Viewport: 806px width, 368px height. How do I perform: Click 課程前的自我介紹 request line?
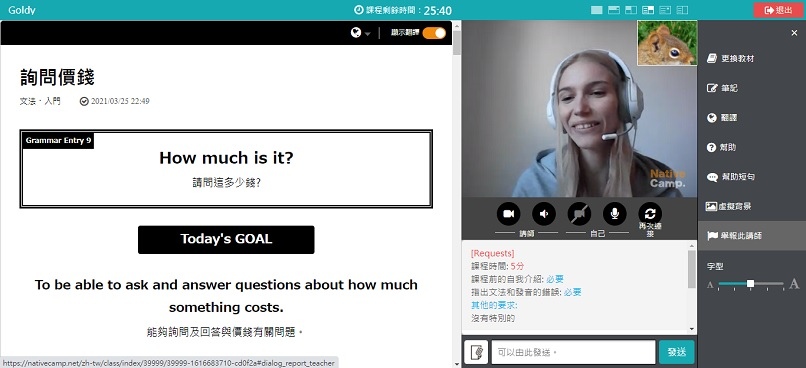pos(517,279)
